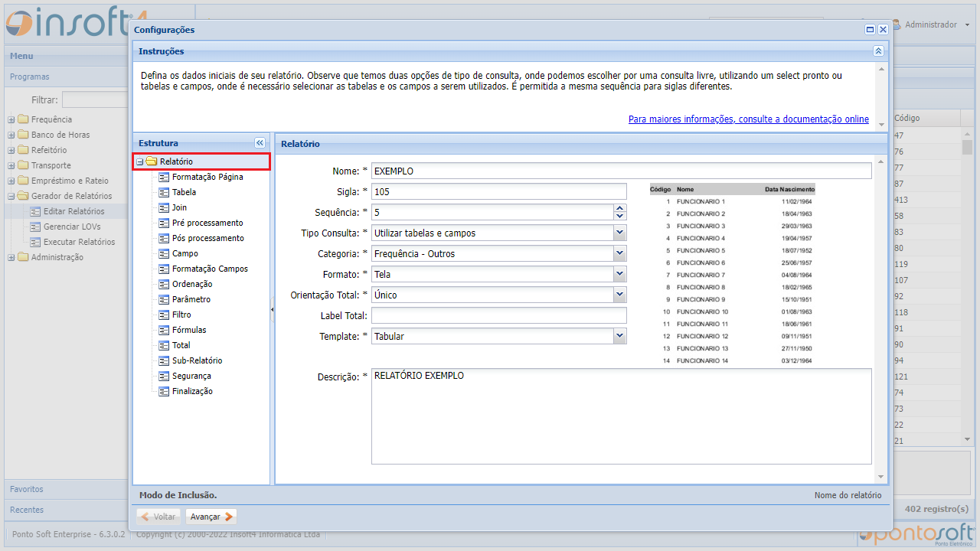Increase the Sequência value with up arrow
The image size is (980, 551).
(x=620, y=208)
